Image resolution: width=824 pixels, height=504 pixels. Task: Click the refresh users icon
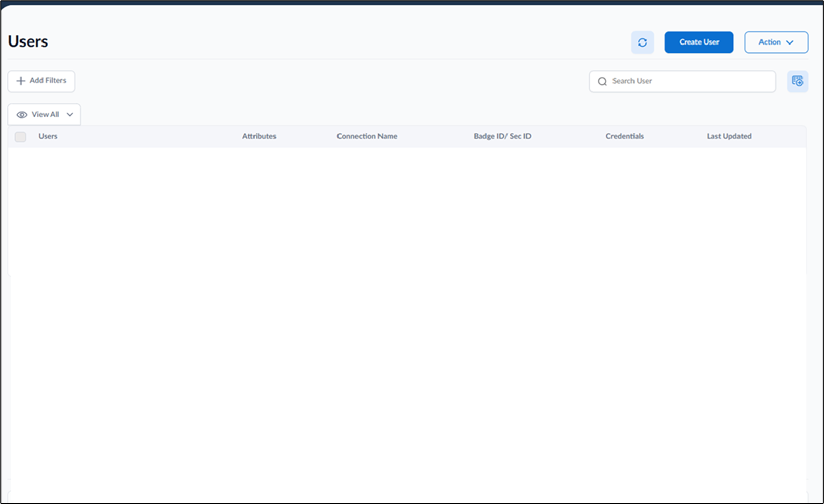(642, 42)
